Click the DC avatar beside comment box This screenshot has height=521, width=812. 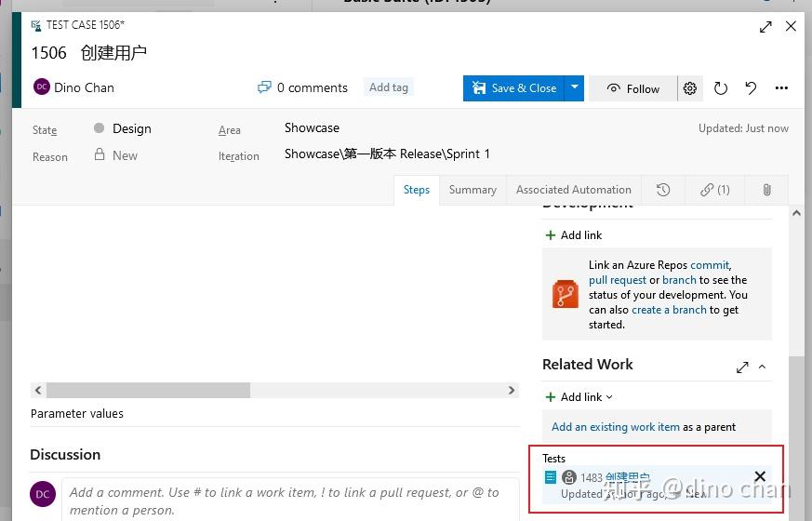(43, 494)
